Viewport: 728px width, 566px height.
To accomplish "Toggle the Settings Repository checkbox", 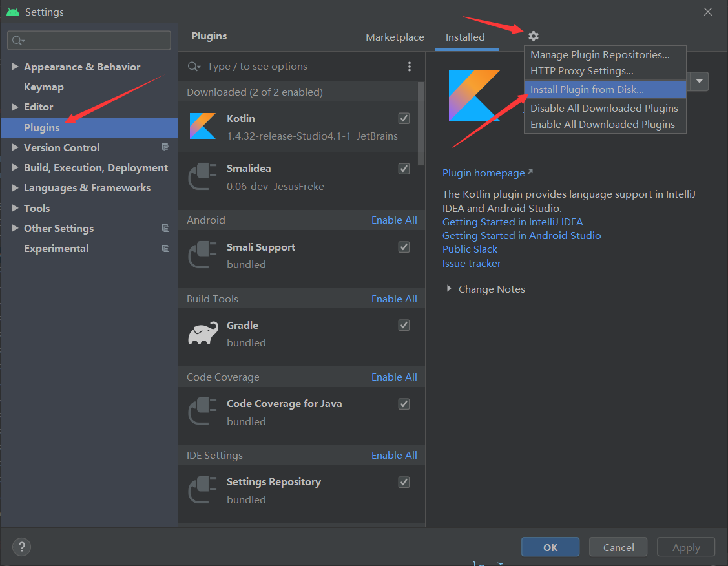I will point(404,482).
